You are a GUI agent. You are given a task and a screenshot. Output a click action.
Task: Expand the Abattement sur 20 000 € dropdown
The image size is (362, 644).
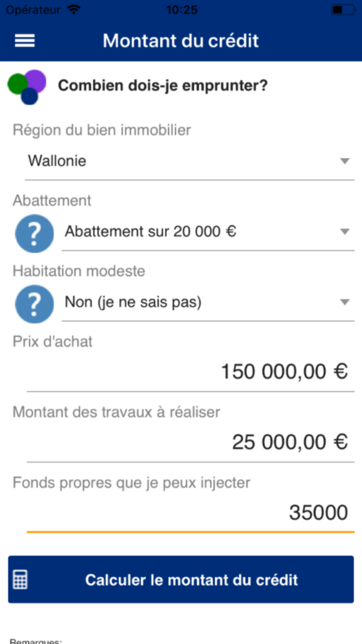pos(208,232)
